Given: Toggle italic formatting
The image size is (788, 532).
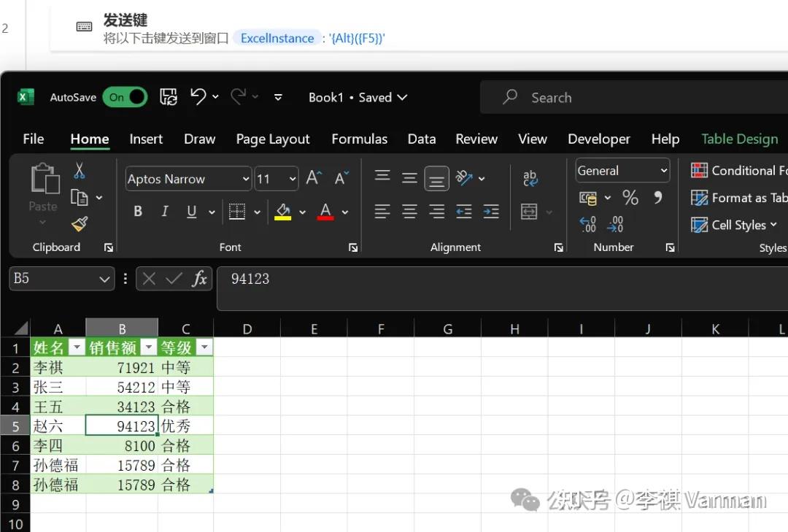Looking at the screenshot, I should pos(165,212).
